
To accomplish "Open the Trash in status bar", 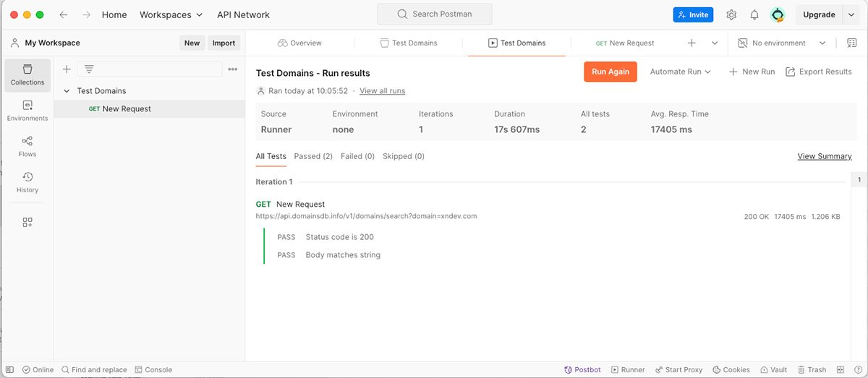I will tap(811, 369).
